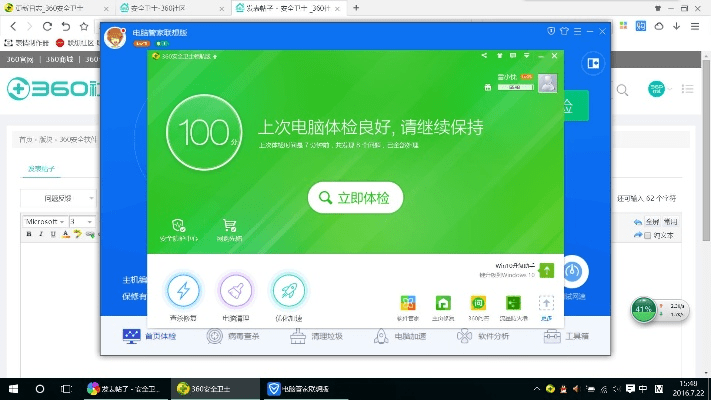The width and height of the screenshot is (711, 400).
Task: Open the lightning bolt 查杀修复 icon
Action: coord(183,290)
